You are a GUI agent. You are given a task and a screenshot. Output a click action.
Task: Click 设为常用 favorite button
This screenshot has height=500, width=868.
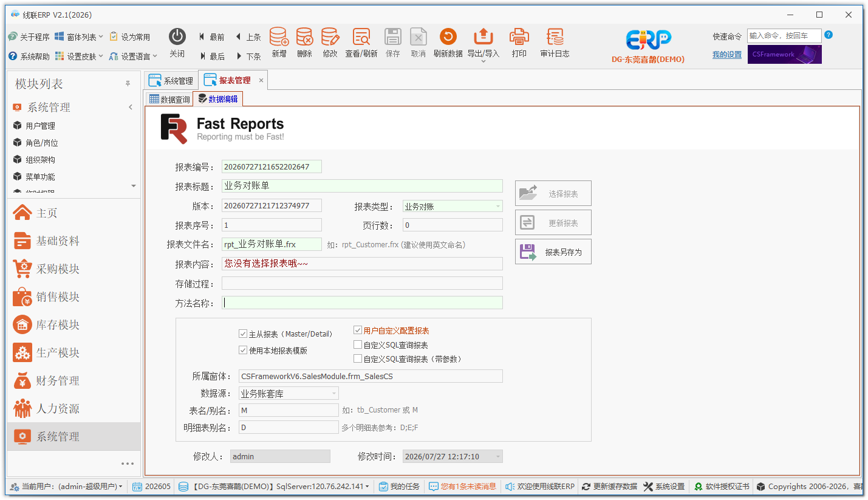click(x=130, y=37)
